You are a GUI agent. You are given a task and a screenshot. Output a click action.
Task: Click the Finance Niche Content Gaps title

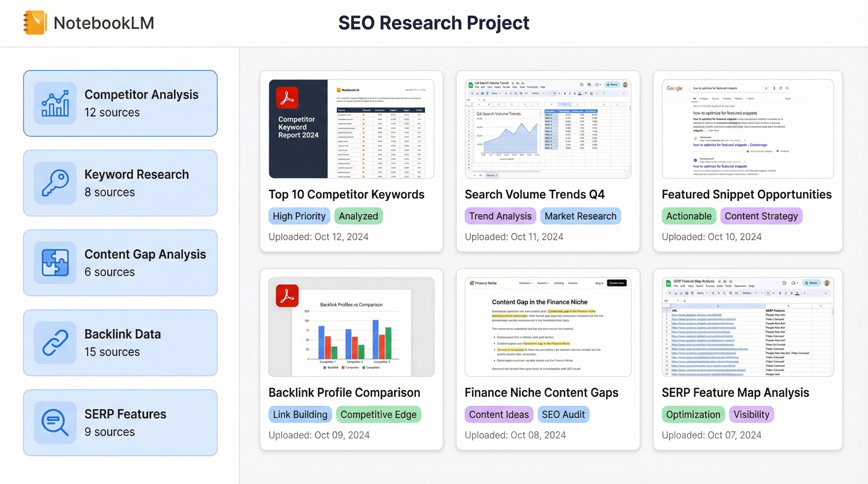coord(542,392)
